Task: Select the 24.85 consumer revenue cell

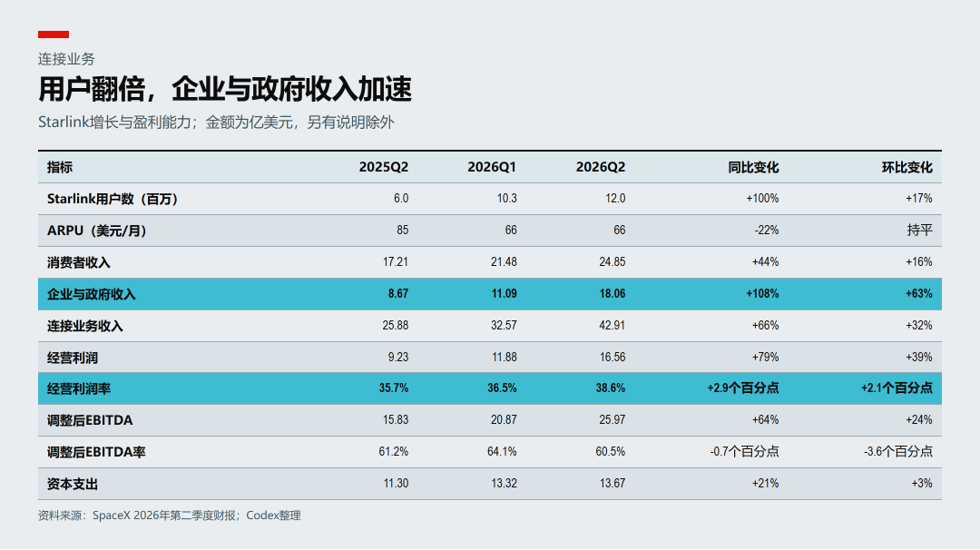Action: coord(612,262)
